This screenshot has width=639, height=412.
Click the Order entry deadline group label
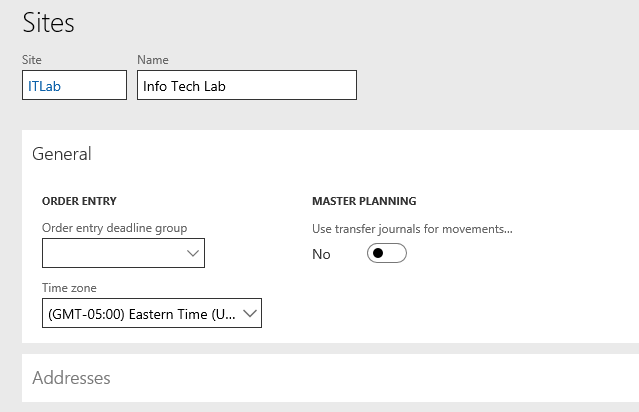(x=115, y=228)
